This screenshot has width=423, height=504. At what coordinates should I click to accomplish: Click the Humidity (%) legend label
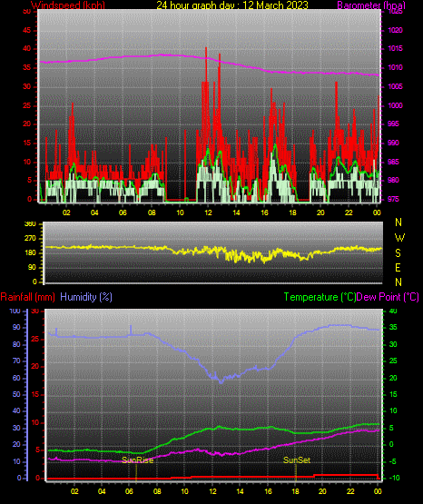coord(86,297)
